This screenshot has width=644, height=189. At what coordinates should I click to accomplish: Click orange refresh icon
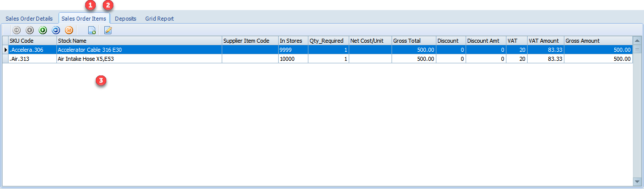coord(69,30)
